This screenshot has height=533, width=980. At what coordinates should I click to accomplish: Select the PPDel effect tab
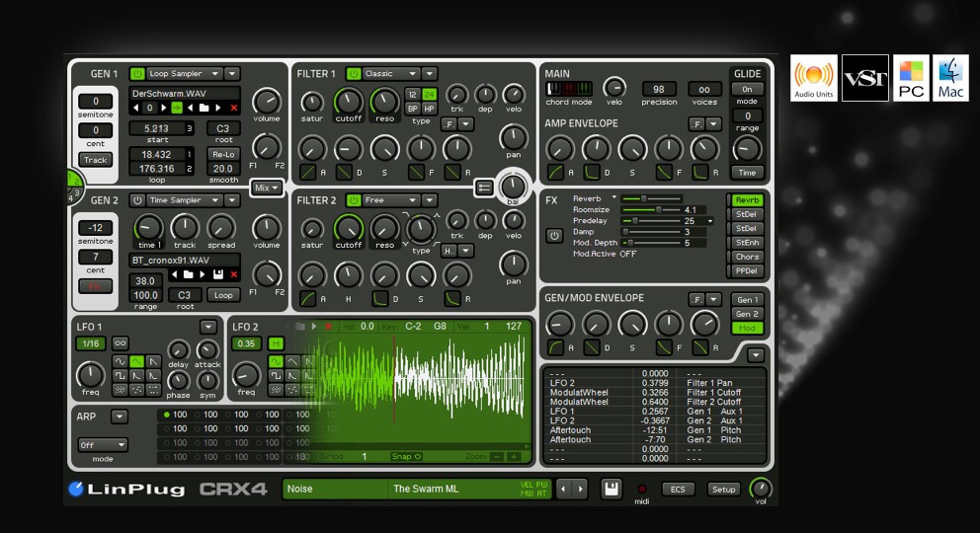click(747, 270)
